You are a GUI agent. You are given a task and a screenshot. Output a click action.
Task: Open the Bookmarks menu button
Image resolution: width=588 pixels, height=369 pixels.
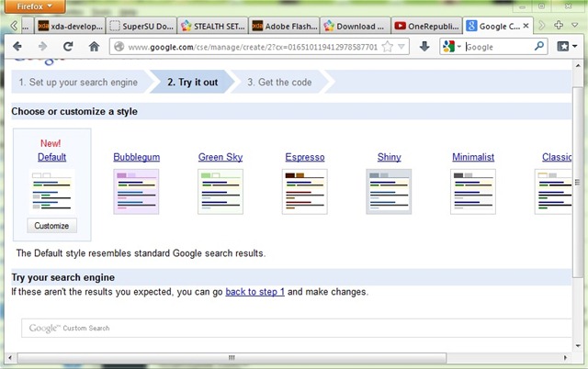[x=567, y=47]
